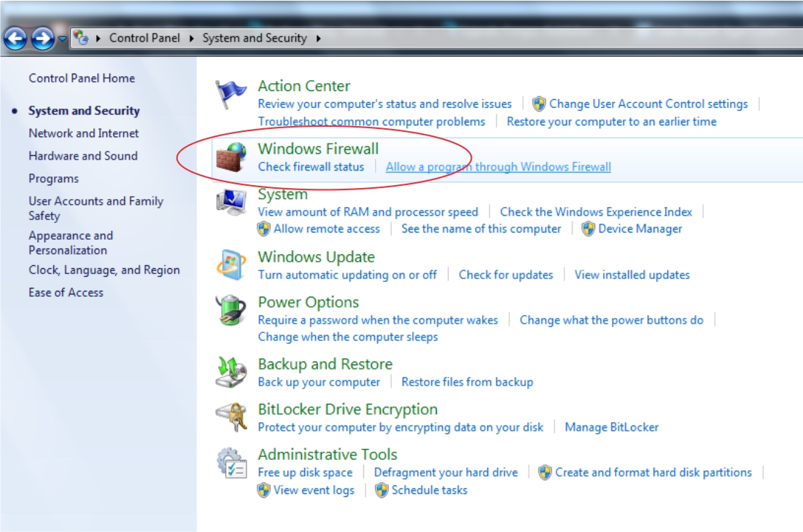Open Appearance and Personalization category
The width and height of the screenshot is (803, 532).
(x=71, y=243)
